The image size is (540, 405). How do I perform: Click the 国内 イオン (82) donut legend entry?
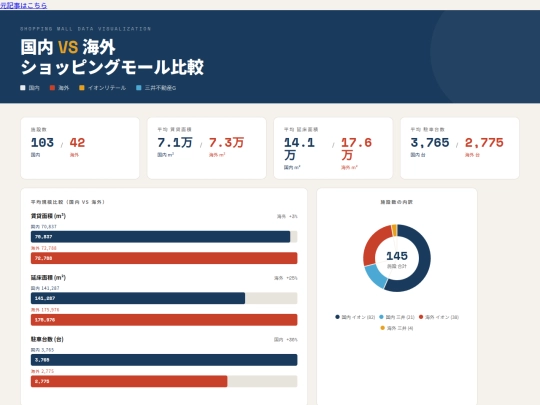[355, 317]
